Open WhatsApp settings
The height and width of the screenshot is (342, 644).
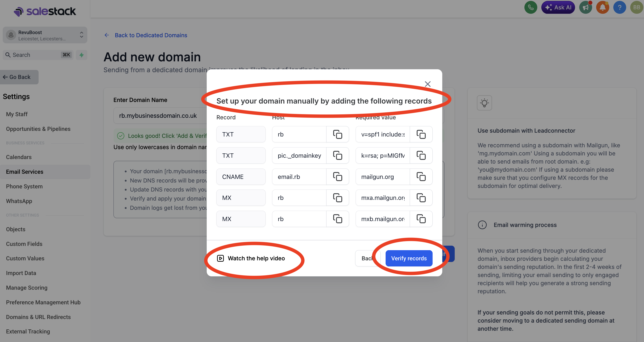pos(19,201)
